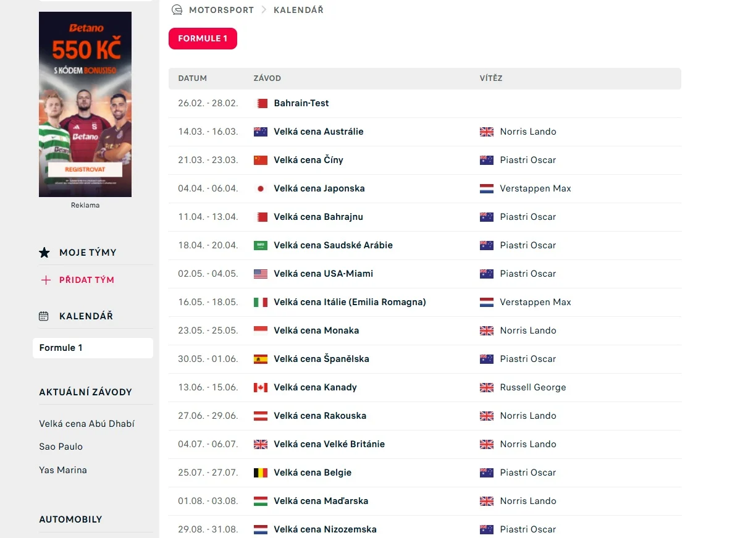Click the calendar icon beside Kalendář
The width and height of the screenshot is (756, 538).
(x=44, y=316)
